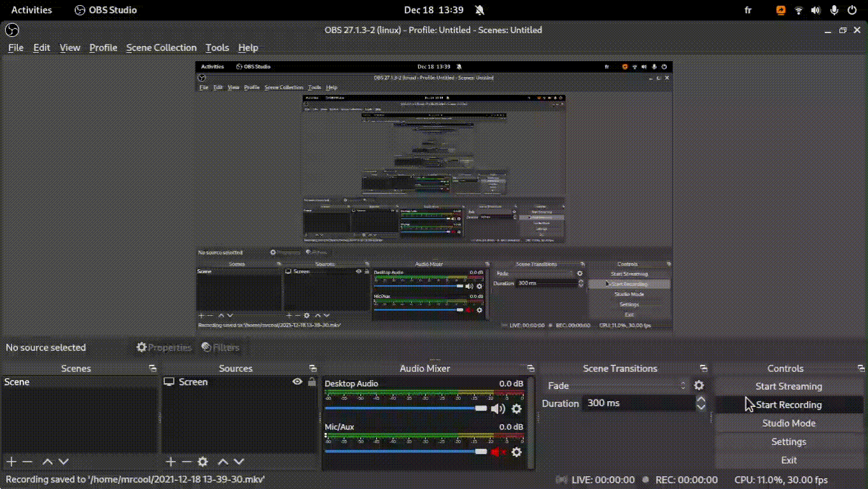Open Mic/Aux settings gear
The width and height of the screenshot is (868, 489).
(x=517, y=452)
